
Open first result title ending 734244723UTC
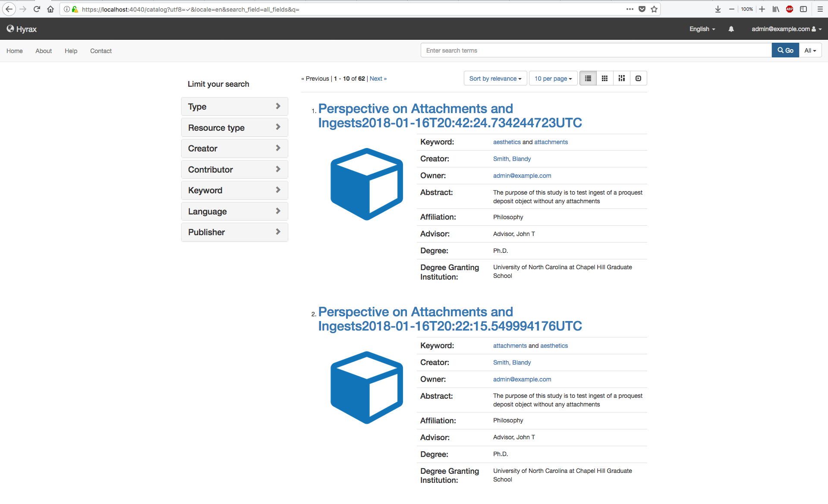point(450,116)
